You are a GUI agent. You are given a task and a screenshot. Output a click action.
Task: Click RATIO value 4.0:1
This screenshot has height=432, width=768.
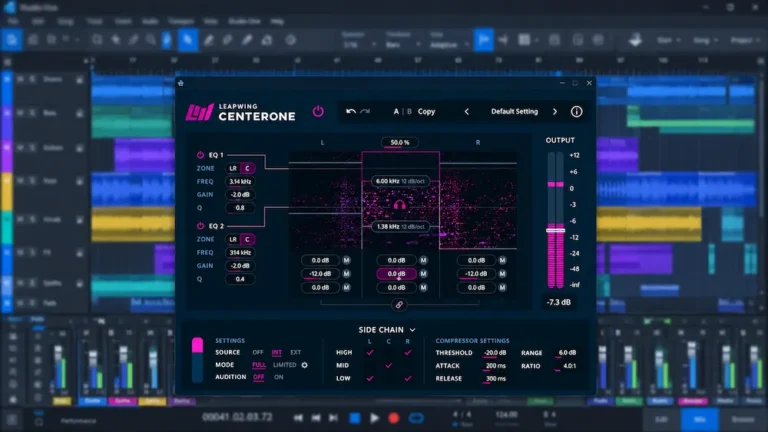pos(569,366)
